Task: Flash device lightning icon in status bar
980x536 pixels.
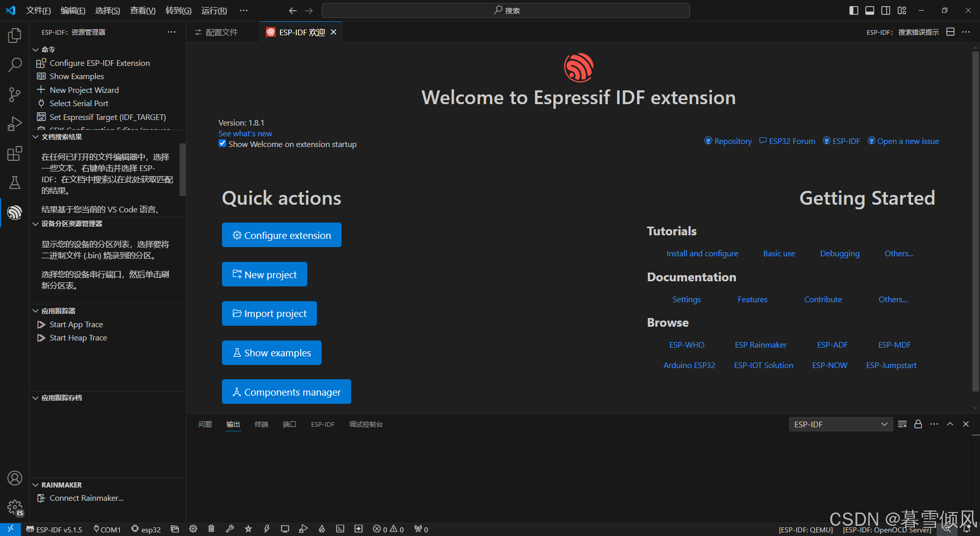Action: point(266,529)
